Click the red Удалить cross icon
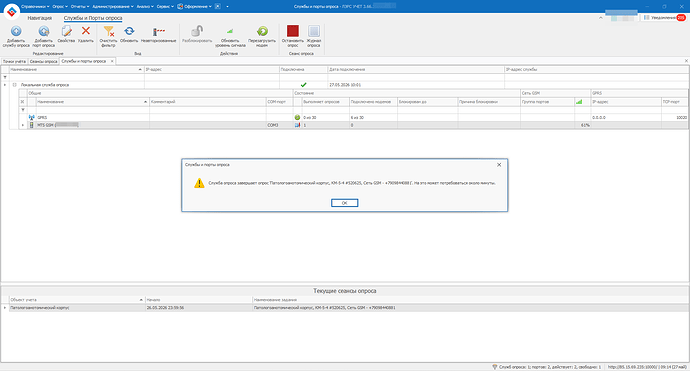Image resolution: width=690 pixels, height=371 pixels. tap(86, 31)
